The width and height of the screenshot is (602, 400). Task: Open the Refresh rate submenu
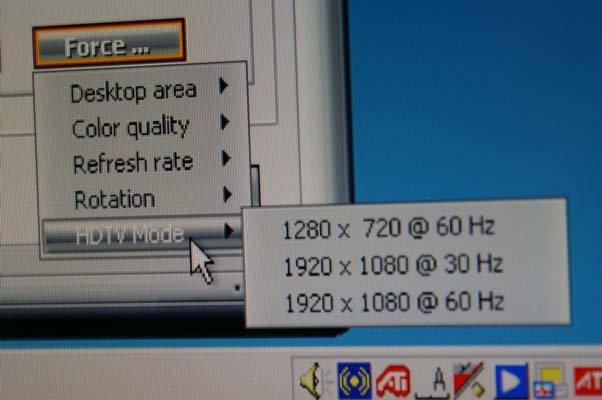pos(142,162)
